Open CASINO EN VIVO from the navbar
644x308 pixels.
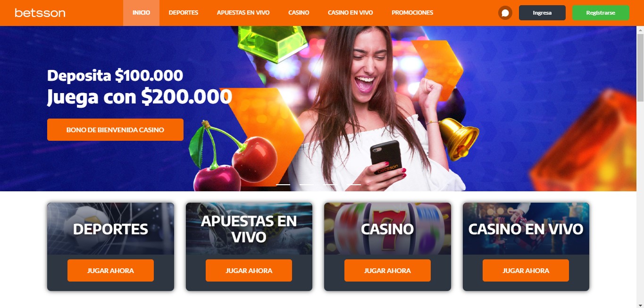[351, 13]
